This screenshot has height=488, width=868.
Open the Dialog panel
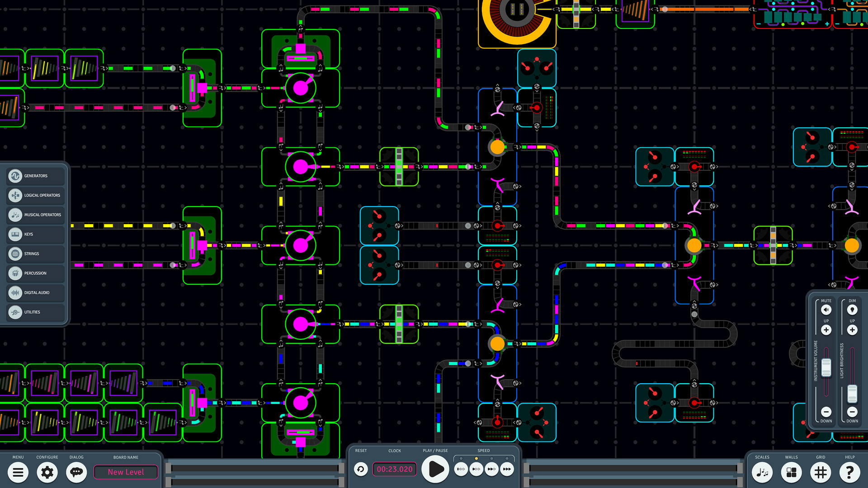(x=76, y=472)
